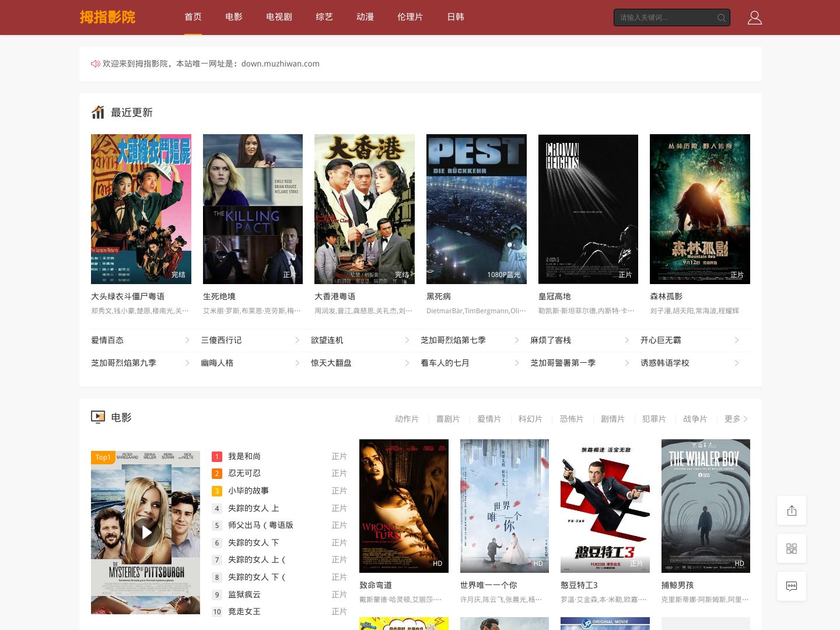The height and width of the screenshot is (630, 840).
Task: Open the arrow next to 惊天大翻盘
Action: tap(407, 363)
